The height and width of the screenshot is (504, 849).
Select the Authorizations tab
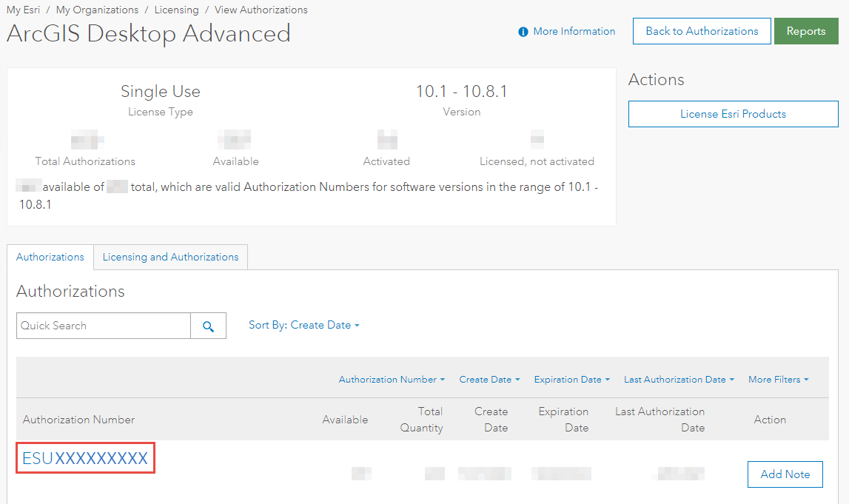50,257
